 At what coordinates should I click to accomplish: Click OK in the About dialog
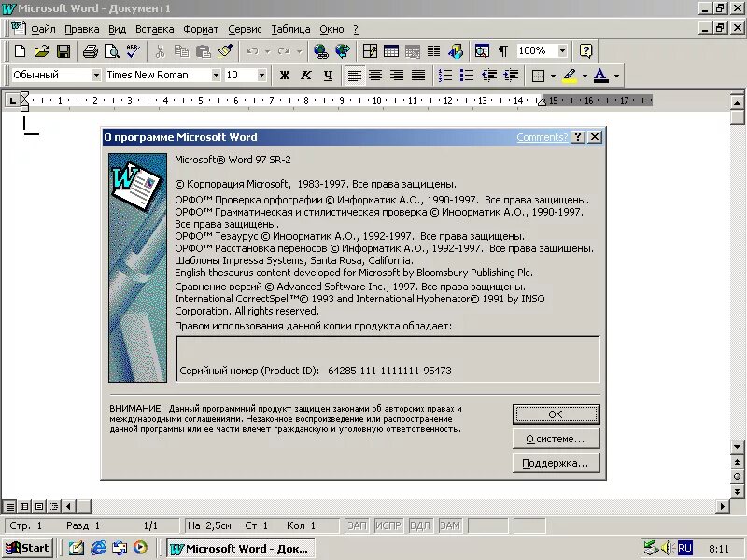[x=556, y=414]
